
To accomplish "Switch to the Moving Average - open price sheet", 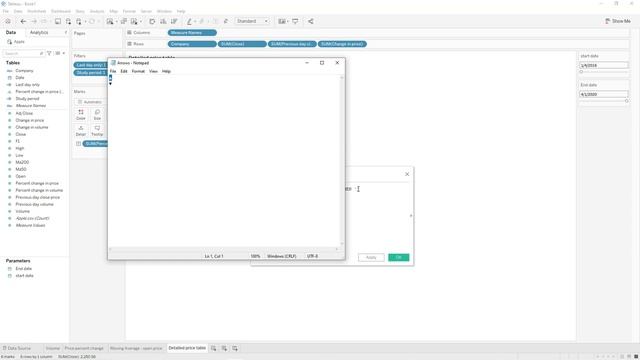I will tap(136, 348).
